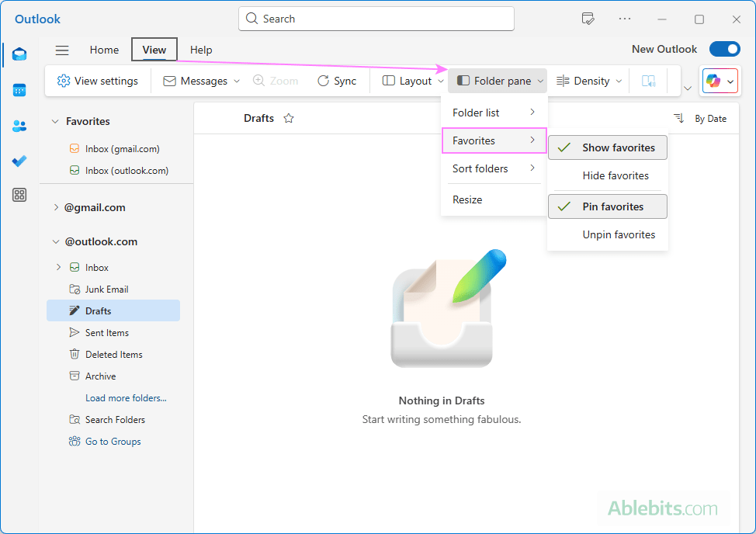Open the Mail module in sidebar
Screen dimensions: 756x534
[x=19, y=54]
